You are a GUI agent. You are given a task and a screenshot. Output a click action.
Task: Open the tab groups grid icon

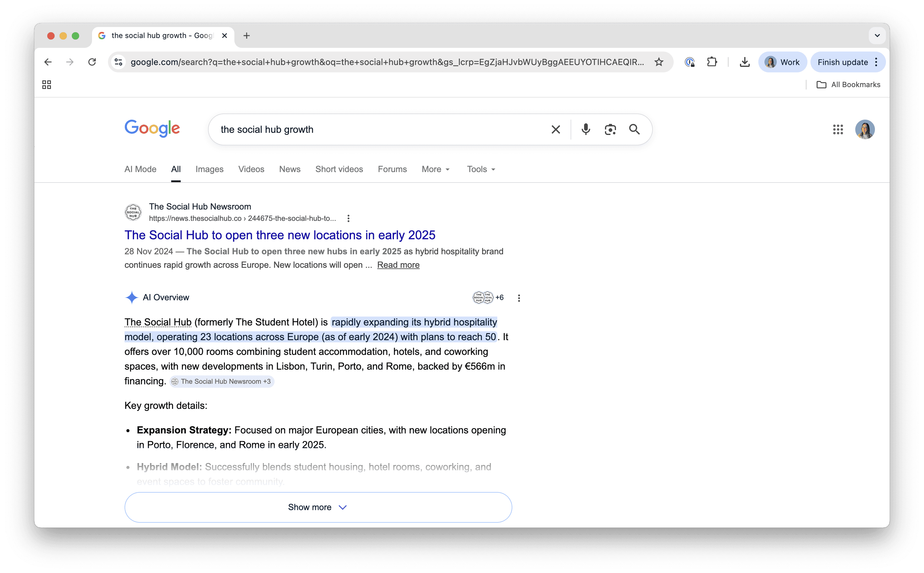pyautogui.click(x=47, y=85)
